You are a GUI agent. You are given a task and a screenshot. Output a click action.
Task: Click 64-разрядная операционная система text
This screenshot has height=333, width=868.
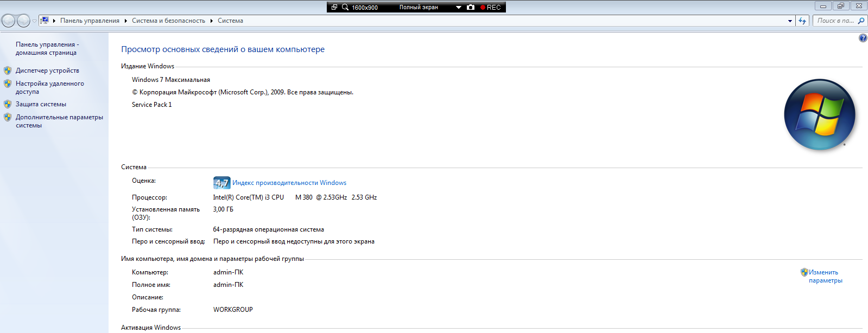tap(269, 229)
